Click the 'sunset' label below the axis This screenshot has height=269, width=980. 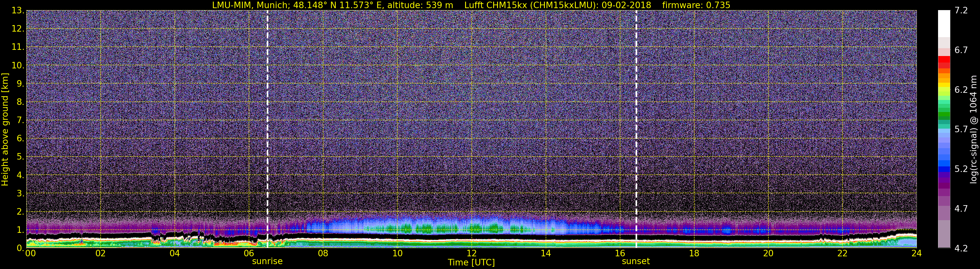pyautogui.click(x=636, y=262)
